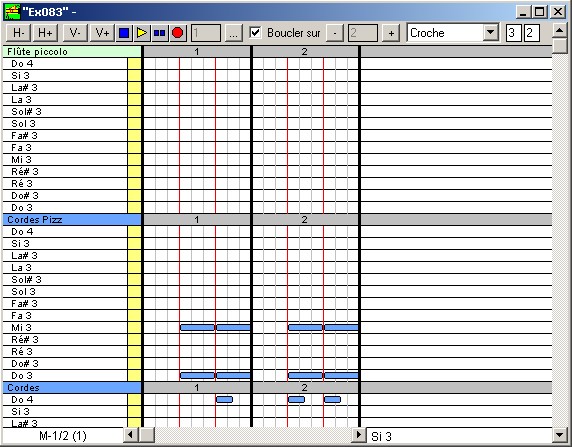Viewport: 572px width, 447px height.
Task: Click the blue stop playback button
Action: (x=124, y=33)
